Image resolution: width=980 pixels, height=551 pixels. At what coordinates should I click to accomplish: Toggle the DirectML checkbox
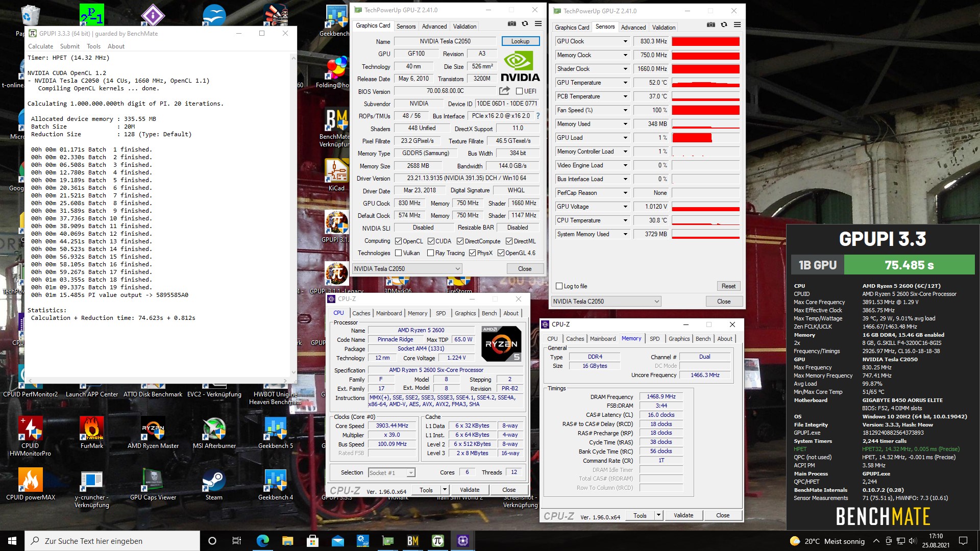(509, 241)
